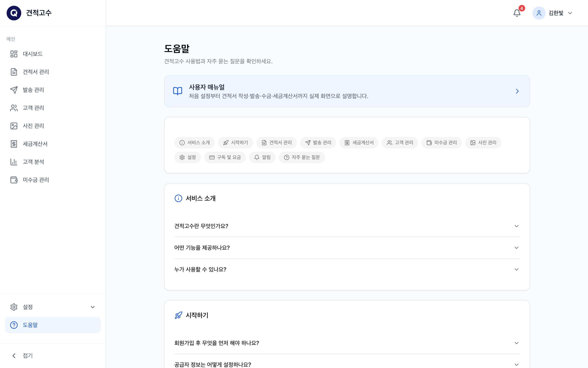
Task: Go to 발송 관리 in the sidebar
Action: (53, 90)
